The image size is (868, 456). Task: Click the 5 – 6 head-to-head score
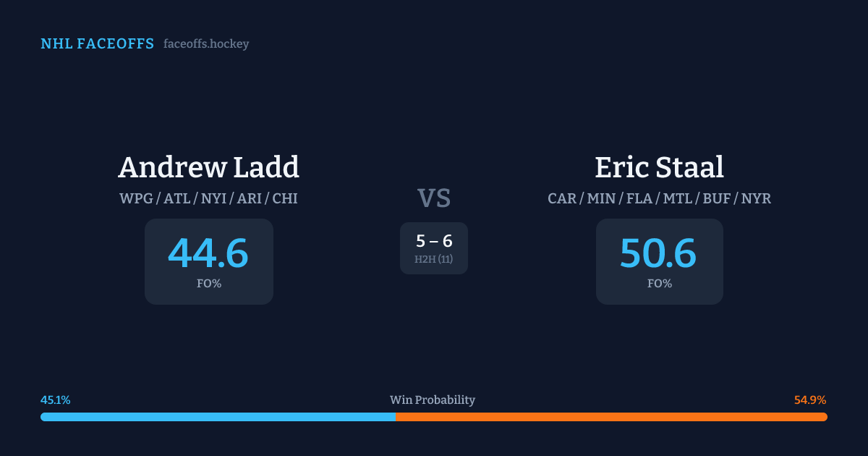click(x=434, y=241)
